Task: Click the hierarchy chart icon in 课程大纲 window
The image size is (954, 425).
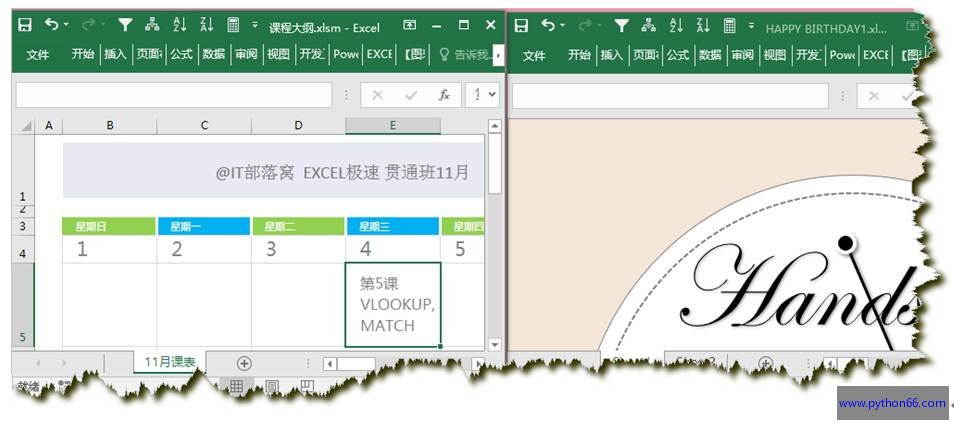Action: (152, 24)
